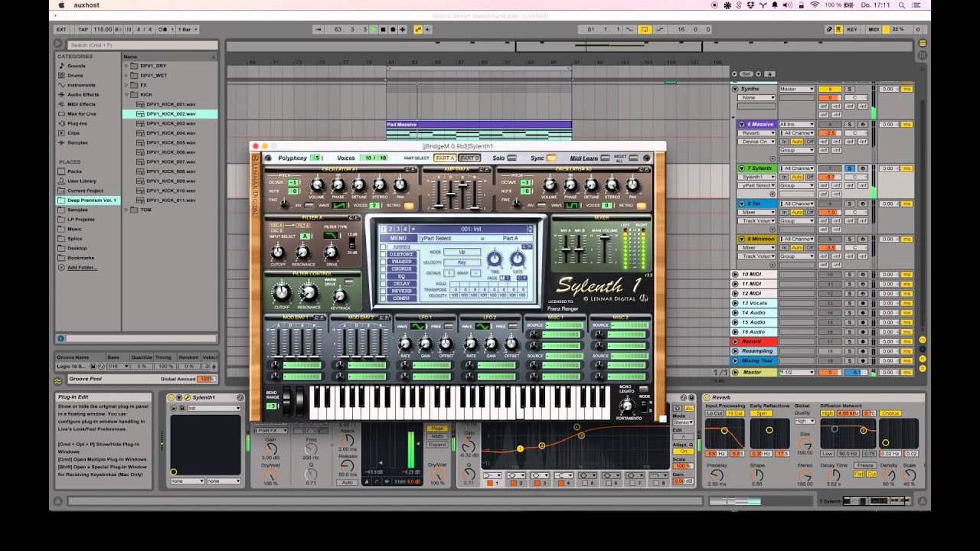
Task: Expand the FX folder
Action: (126, 85)
